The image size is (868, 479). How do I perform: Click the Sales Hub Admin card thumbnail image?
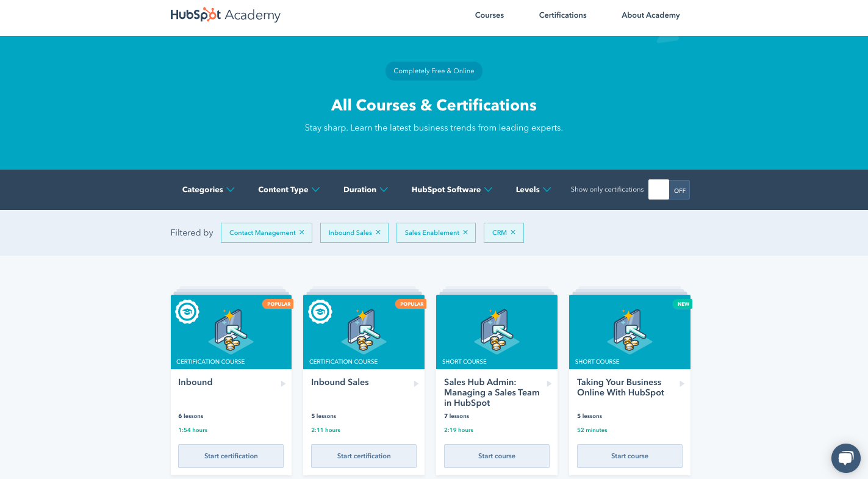[497, 332]
